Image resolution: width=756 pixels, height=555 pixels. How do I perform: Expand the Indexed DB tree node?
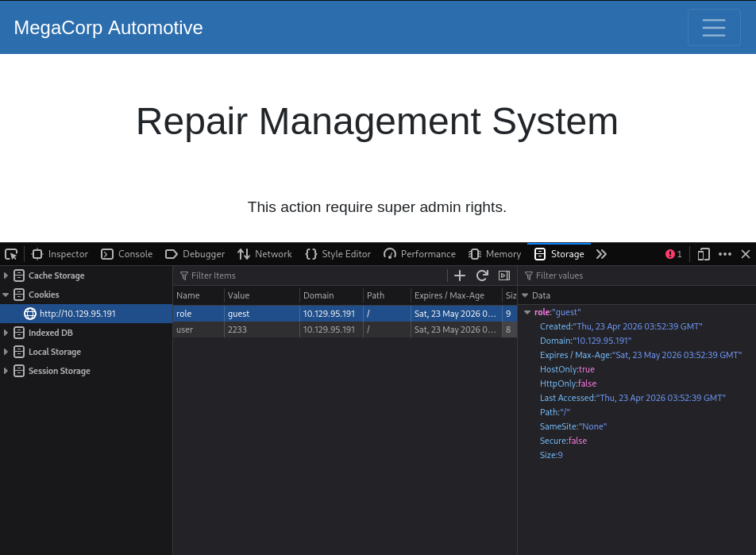point(6,333)
